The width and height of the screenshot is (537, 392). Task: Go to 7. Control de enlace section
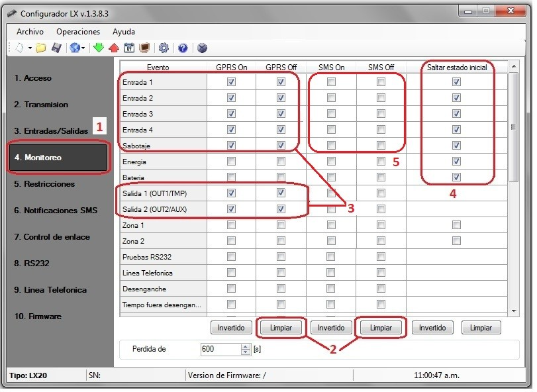coord(52,238)
